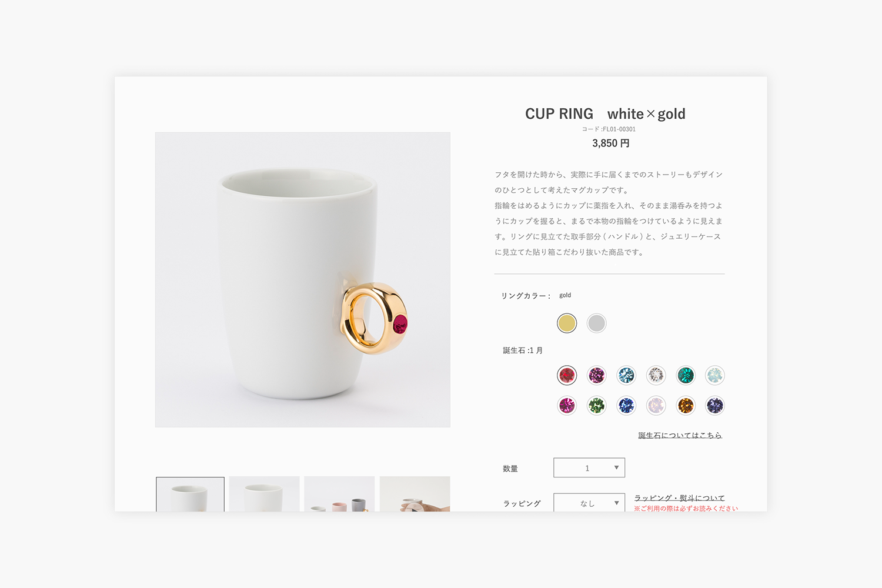Screen dimensions: 882x588
Task: Expand the ラッピング wrapping dropdown
Action: (589, 502)
